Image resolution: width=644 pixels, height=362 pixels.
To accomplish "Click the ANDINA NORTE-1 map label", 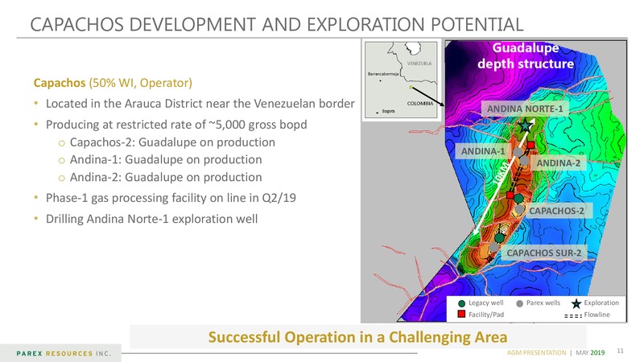I will point(525,109).
